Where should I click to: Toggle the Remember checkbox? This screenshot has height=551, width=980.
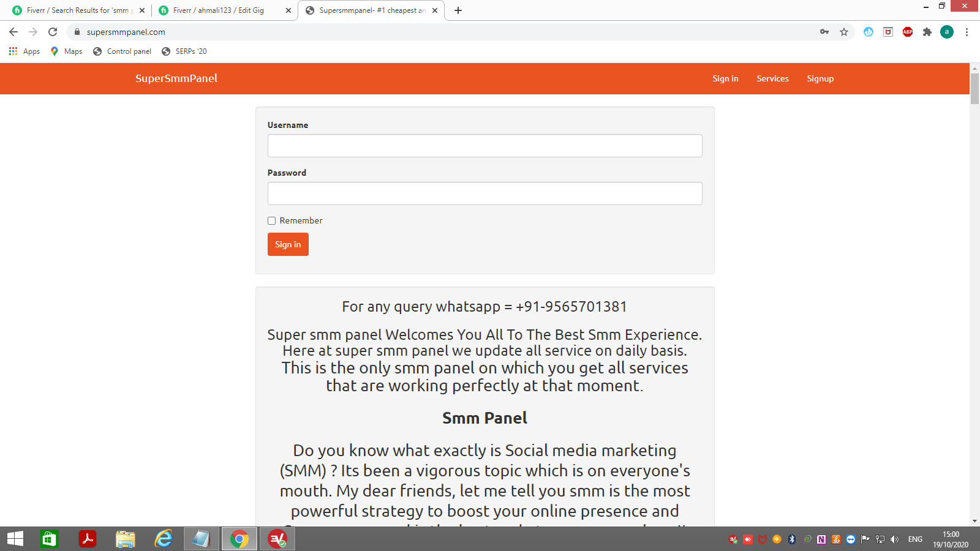point(271,221)
